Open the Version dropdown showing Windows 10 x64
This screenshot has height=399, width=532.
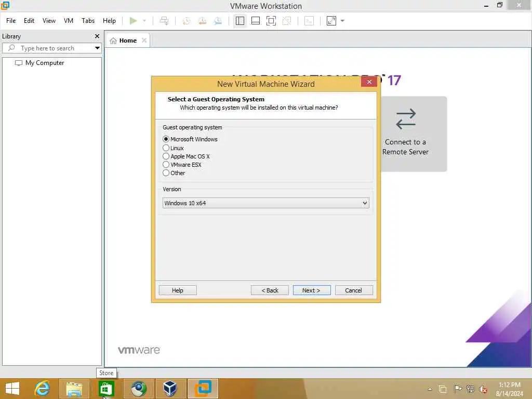(265, 203)
